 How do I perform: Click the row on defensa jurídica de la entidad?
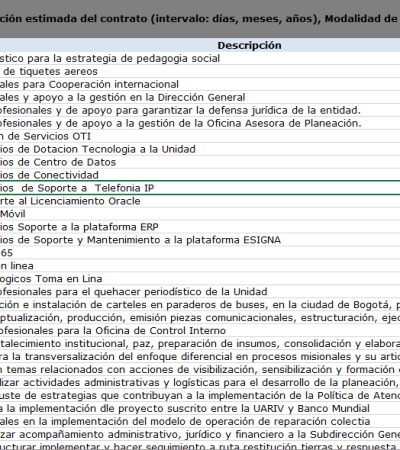coord(200,110)
